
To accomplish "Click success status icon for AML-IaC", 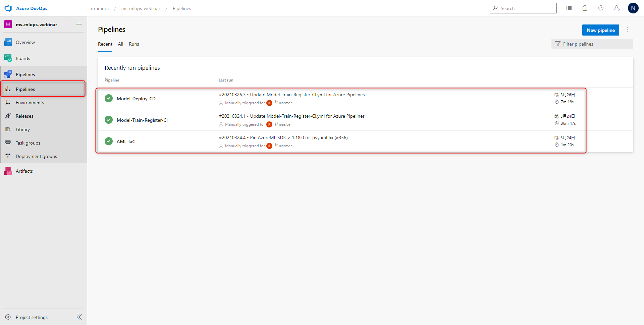I will click(109, 141).
